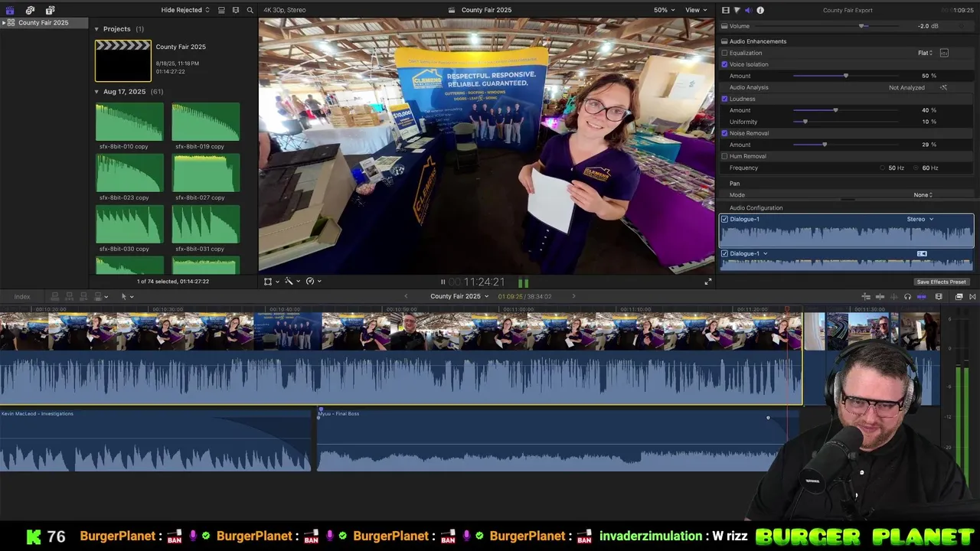Open the Equalization graphic EQ editor icon
This screenshot has height=551, width=980.
[x=944, y=53]
